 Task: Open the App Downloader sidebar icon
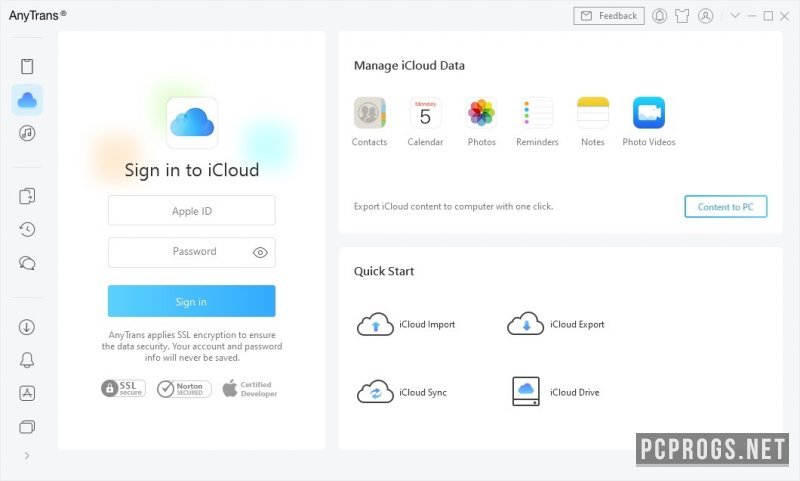tap(27, 393)
